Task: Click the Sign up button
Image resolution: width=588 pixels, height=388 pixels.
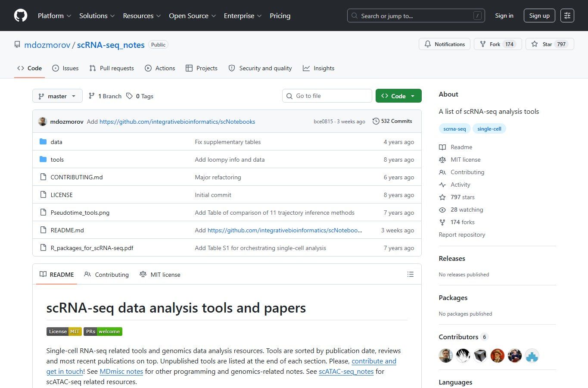Action: 539,16
